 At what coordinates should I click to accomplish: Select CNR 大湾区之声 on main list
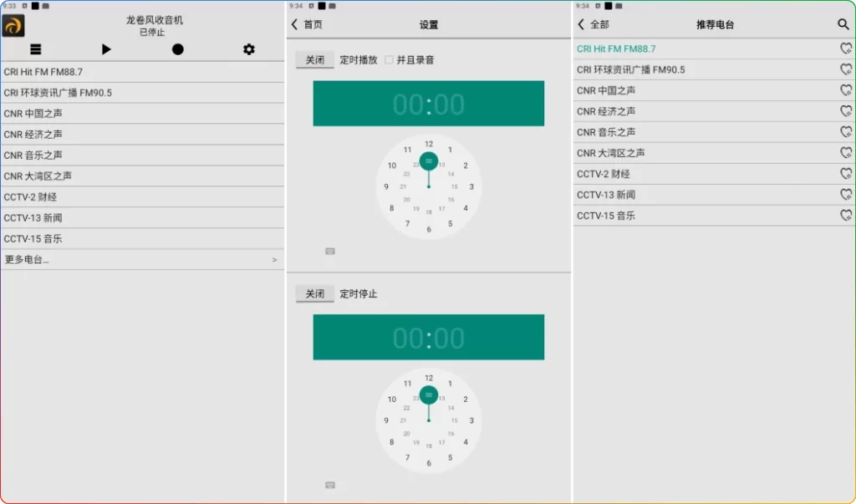click(x=142, y=176)
